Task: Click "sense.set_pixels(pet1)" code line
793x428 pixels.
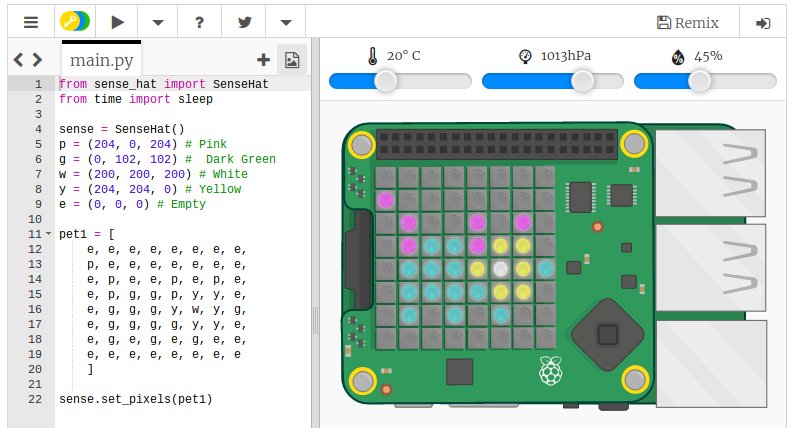Action: (x=136, y=399)
